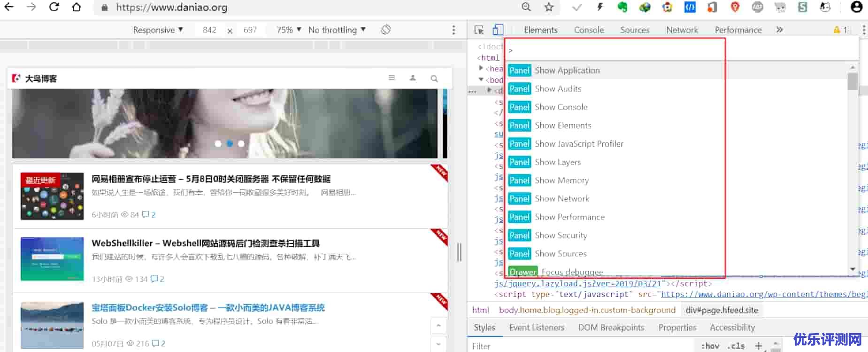This screenshot has height=352, width=868.
Task: Toggle the :hov element state button
Action: coord(710,346)
